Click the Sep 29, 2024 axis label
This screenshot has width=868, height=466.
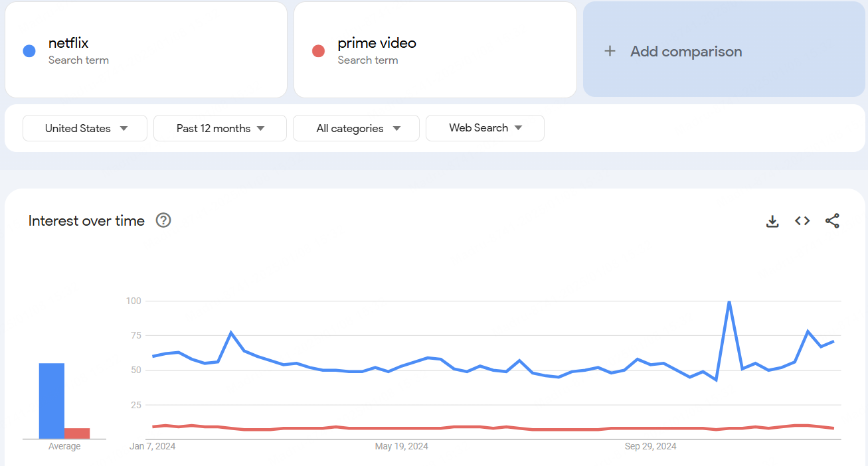coord(650,447)
